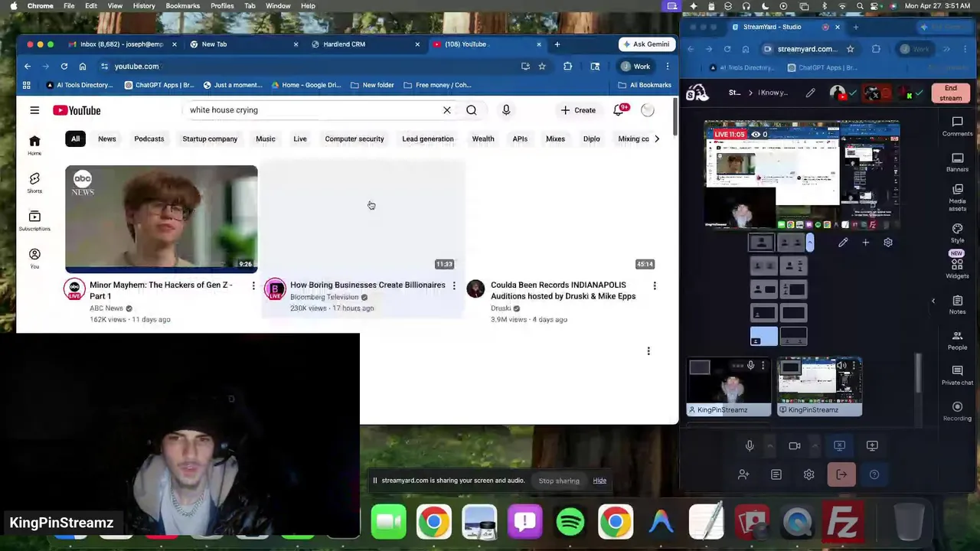Open YouTube hamburger guide menu
The image size is (980, 551).
coord(34,110)
